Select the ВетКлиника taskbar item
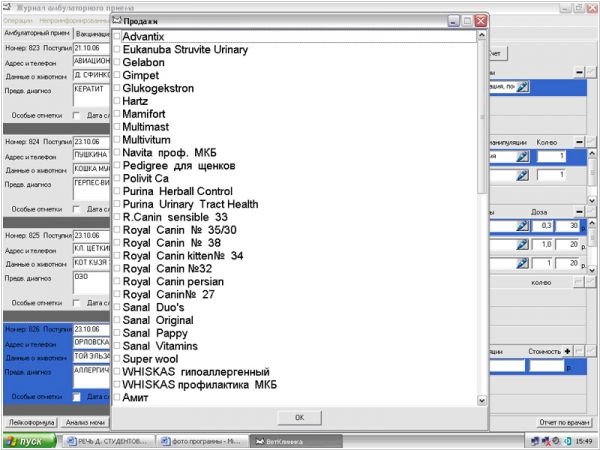600x450 pixels. (296, 441)
